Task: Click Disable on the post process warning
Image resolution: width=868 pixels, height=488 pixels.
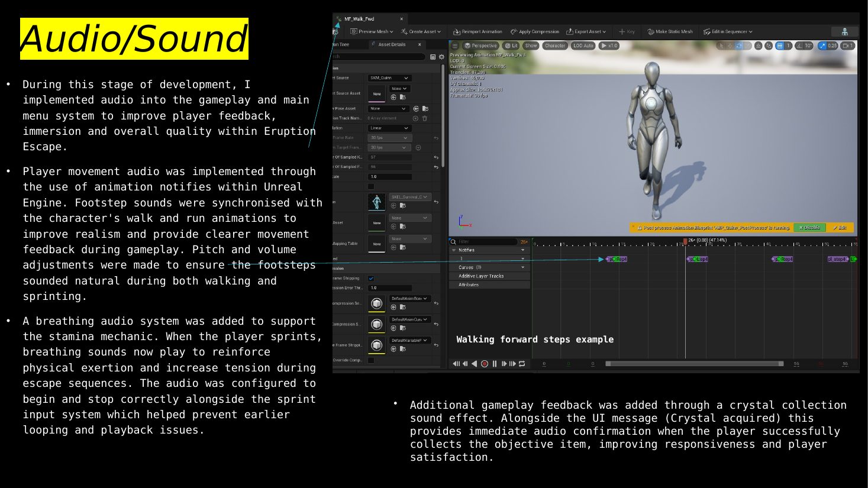Action: (809, 228)
